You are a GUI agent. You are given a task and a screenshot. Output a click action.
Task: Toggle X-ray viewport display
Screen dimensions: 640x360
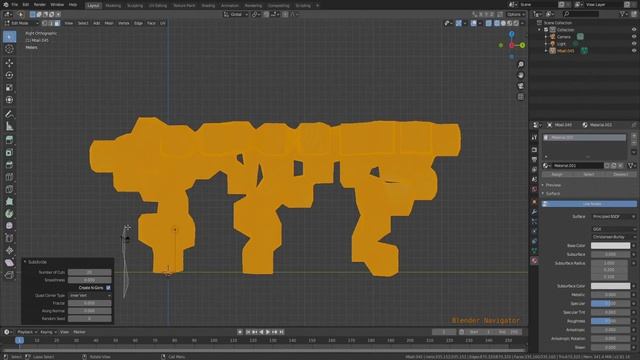tap(489, 23)
